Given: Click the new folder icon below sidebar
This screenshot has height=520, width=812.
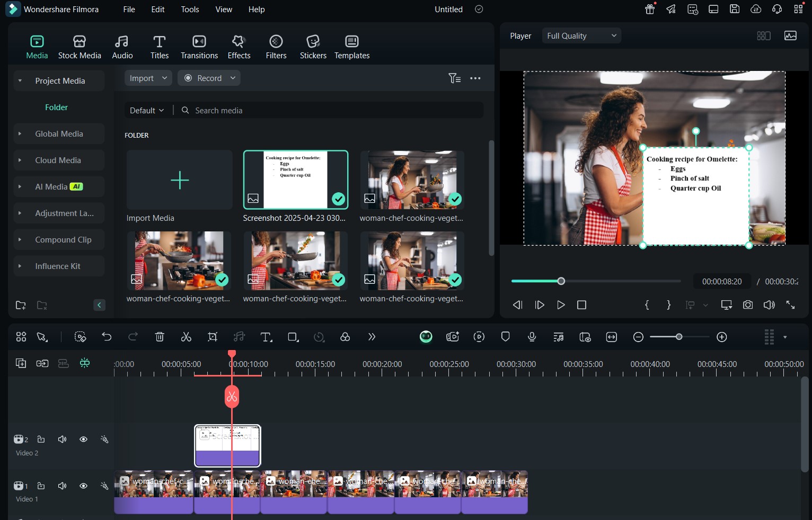Looking at the screenshot, I should pyautogui.click(x=21, y=305).
